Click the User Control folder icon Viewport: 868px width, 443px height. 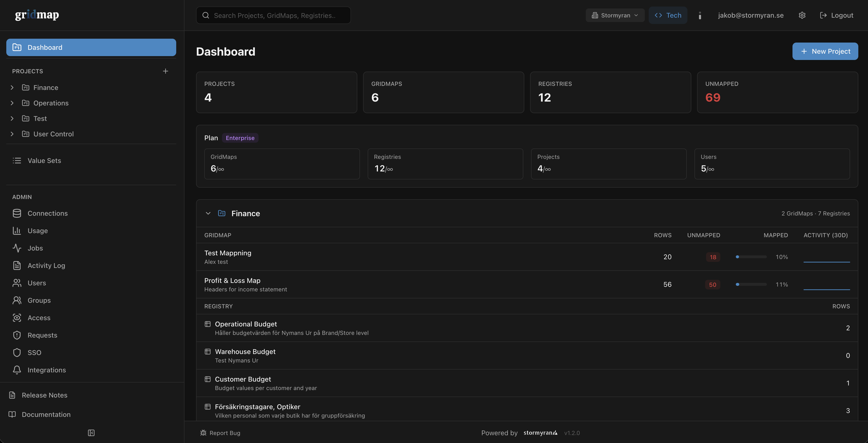click(x=26, y=134)
